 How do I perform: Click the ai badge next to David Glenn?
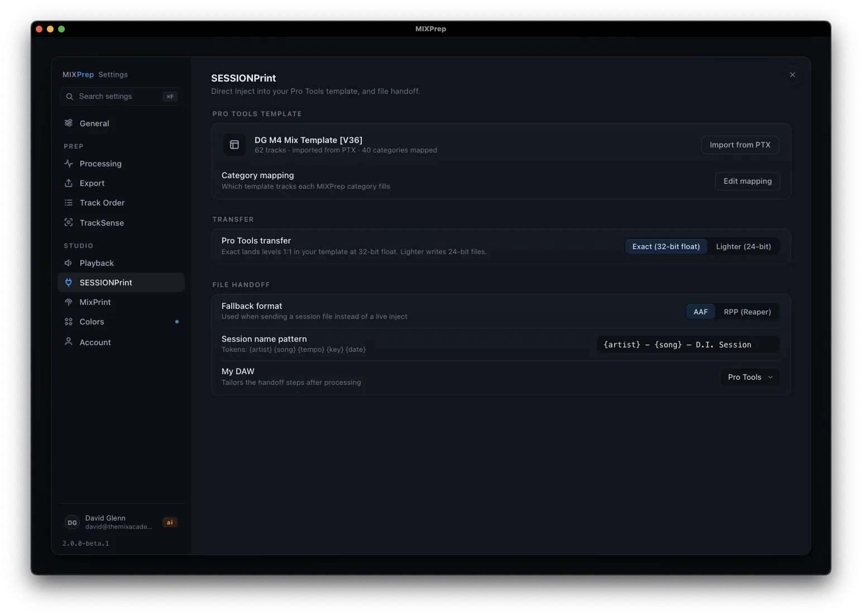pyautogui.click(x=170, y=523)
